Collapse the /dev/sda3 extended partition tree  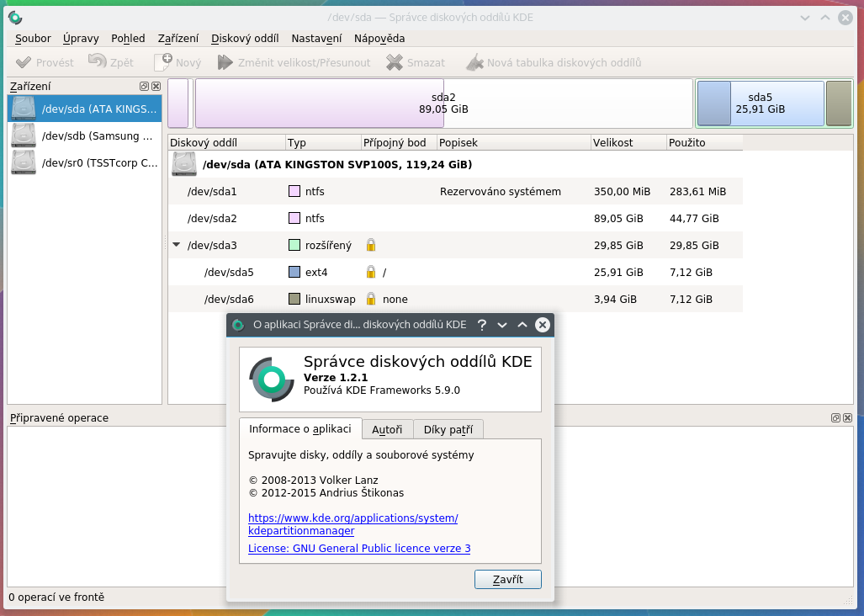(x=177, y=245)
